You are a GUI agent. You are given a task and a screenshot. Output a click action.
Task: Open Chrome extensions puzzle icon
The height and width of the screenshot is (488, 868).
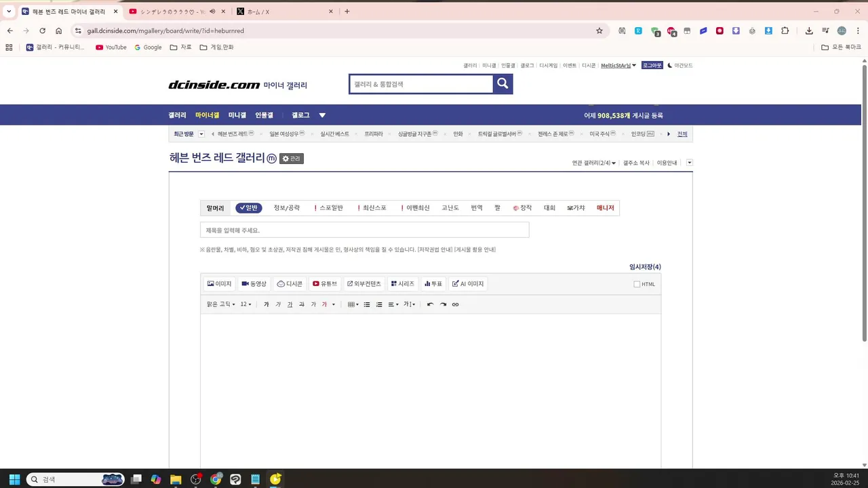785,30
